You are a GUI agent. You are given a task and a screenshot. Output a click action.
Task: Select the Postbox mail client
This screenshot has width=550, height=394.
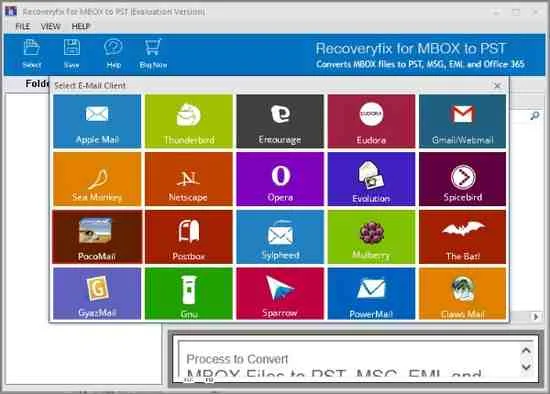(x=189, y=237)
